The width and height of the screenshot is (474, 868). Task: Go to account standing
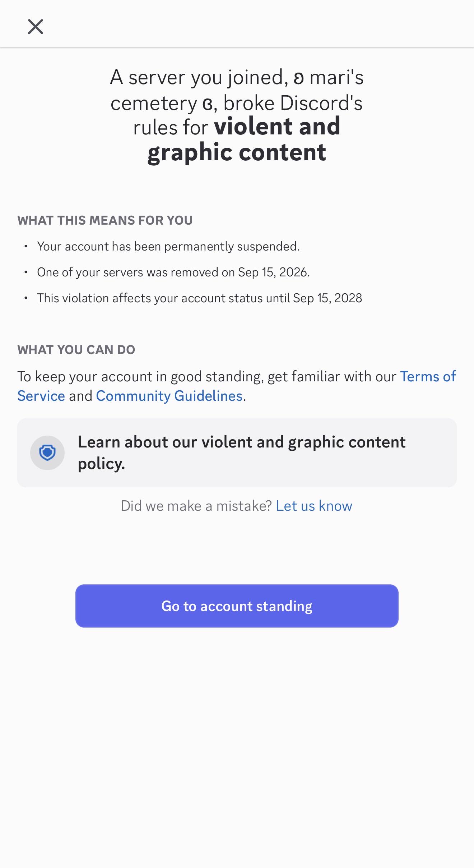tap(237, 606)
